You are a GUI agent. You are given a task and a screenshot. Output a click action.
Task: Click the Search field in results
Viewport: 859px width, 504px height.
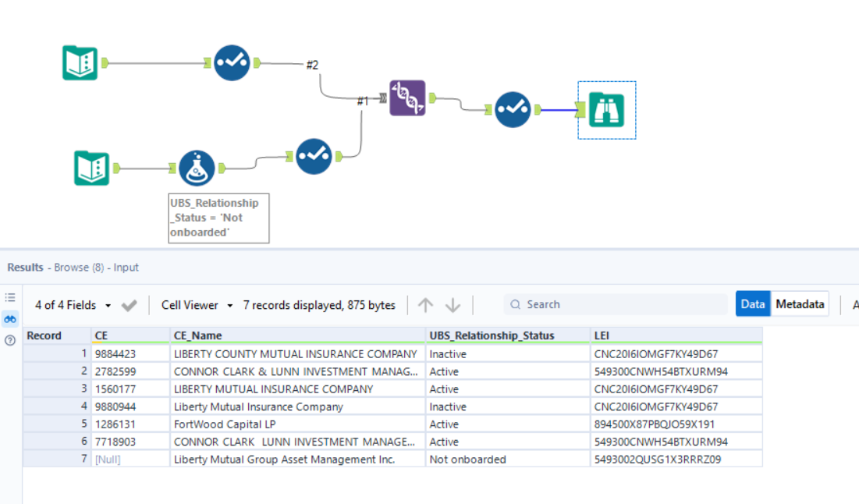(616, 305)
